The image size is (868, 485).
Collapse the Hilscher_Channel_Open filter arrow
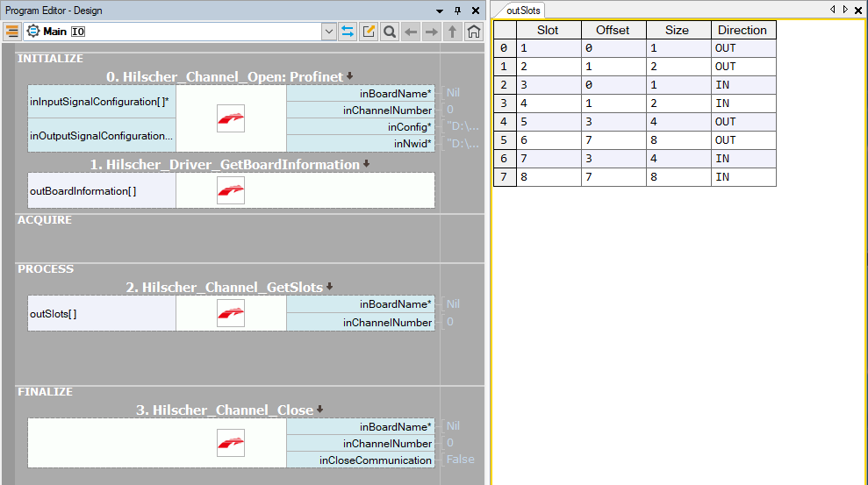click(349, 76)
